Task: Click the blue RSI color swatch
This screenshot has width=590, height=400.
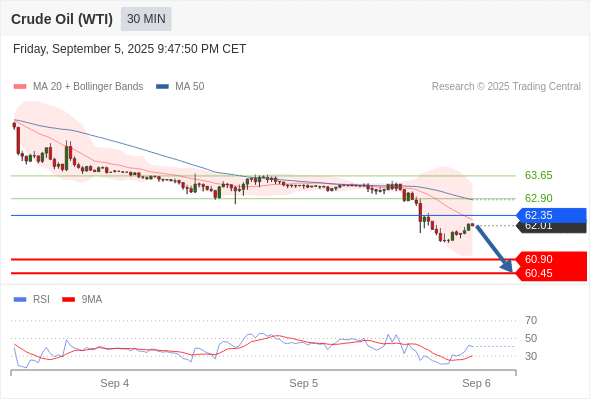Action: [x=20, y=300]
